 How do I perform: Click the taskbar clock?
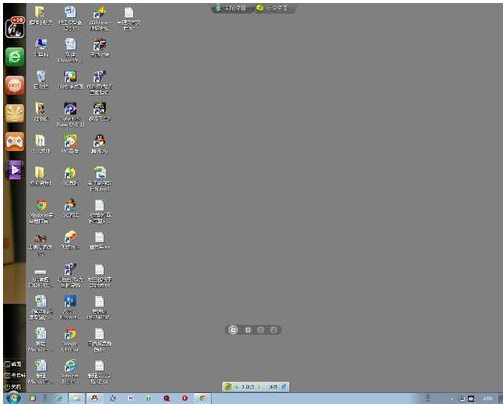(488, 399)
